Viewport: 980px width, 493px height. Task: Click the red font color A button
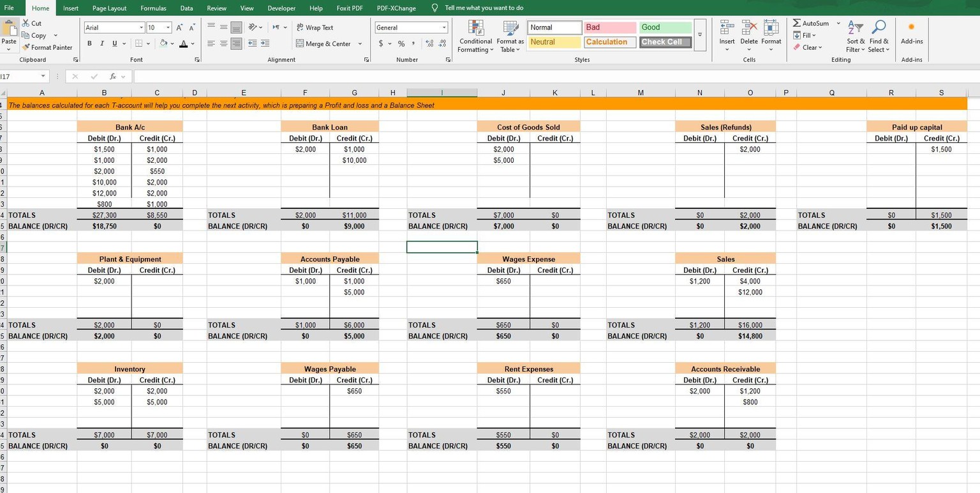point(184,43)
